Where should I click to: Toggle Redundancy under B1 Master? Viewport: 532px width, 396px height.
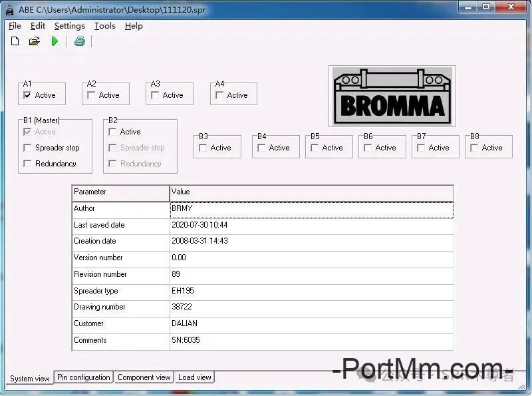pos(27,163)
